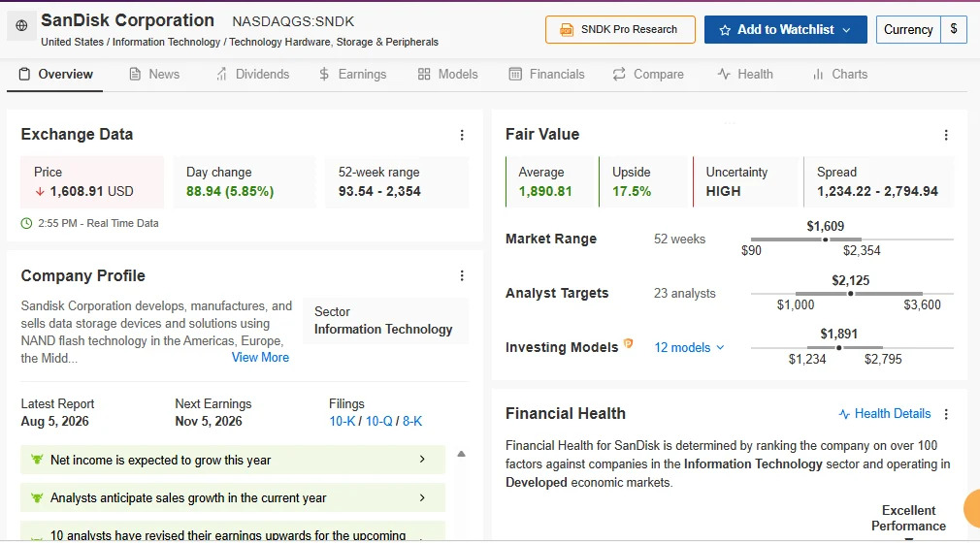The width and height of the screenshot is (980, 543).
Task: Select the Health tab
Action: (745, 75)
